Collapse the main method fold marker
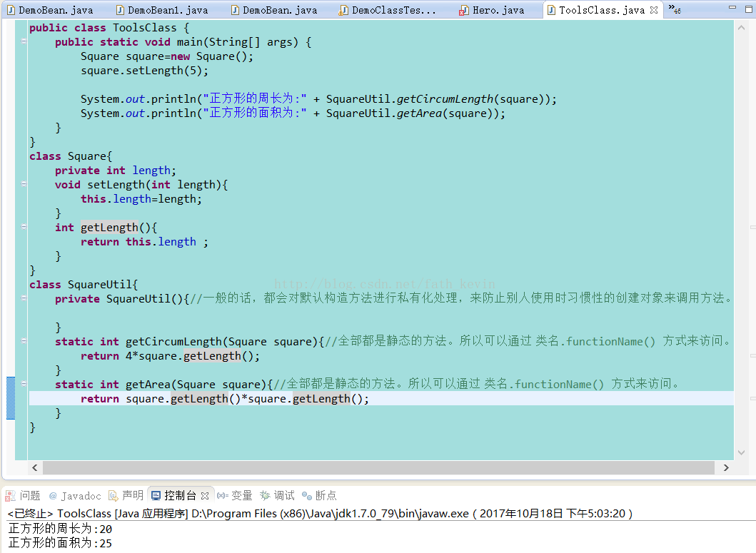The image size is (756, 553). [x=24, y=41]
